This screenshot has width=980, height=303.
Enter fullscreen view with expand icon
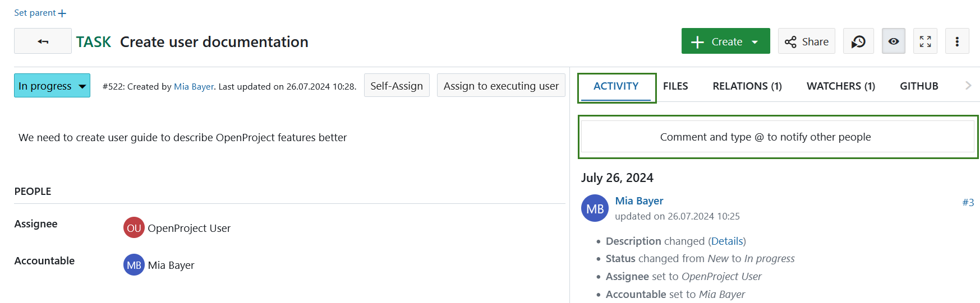click(x=925, y=41)
